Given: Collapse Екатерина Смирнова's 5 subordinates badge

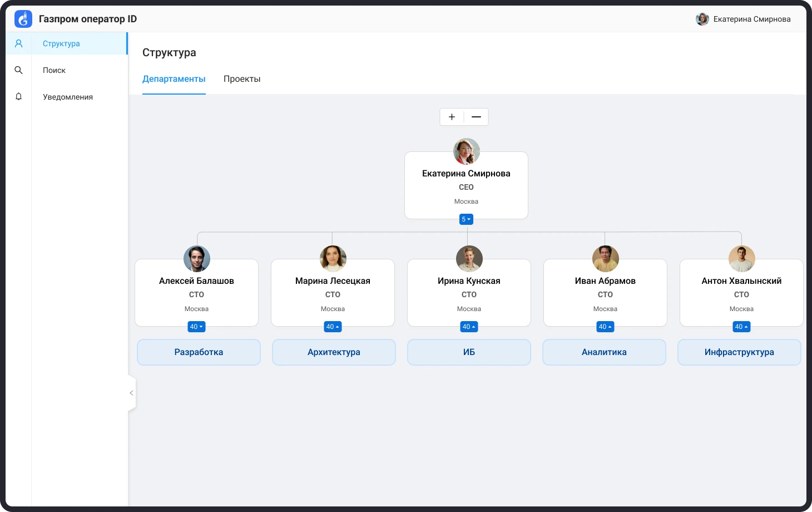Looking at the screenshot, I should (x=466, y=219).
